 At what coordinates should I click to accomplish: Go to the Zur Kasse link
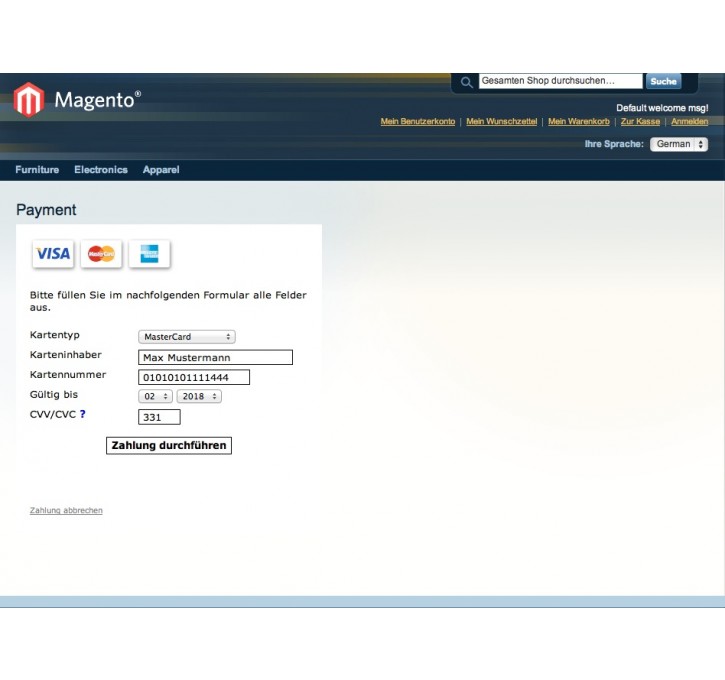[x=640, y=122]
